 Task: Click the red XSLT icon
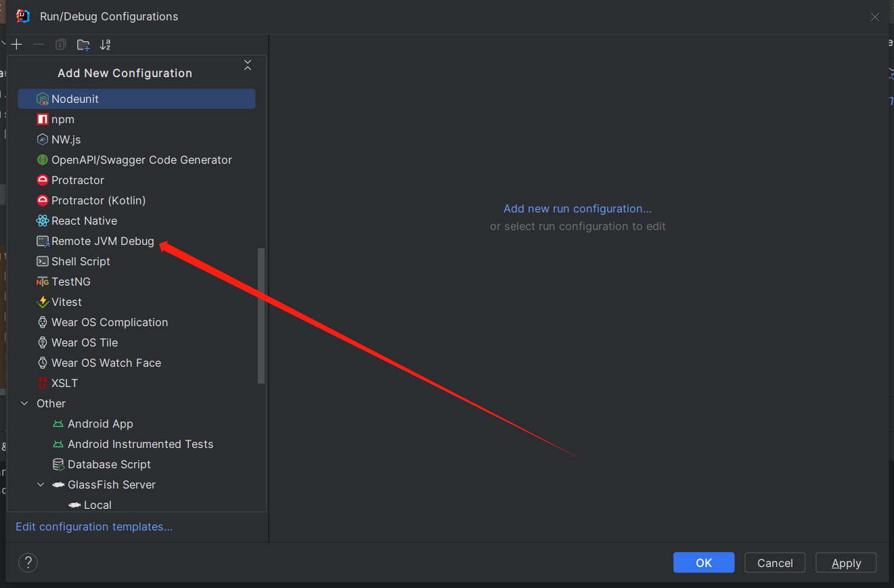[x=43, y=383]
